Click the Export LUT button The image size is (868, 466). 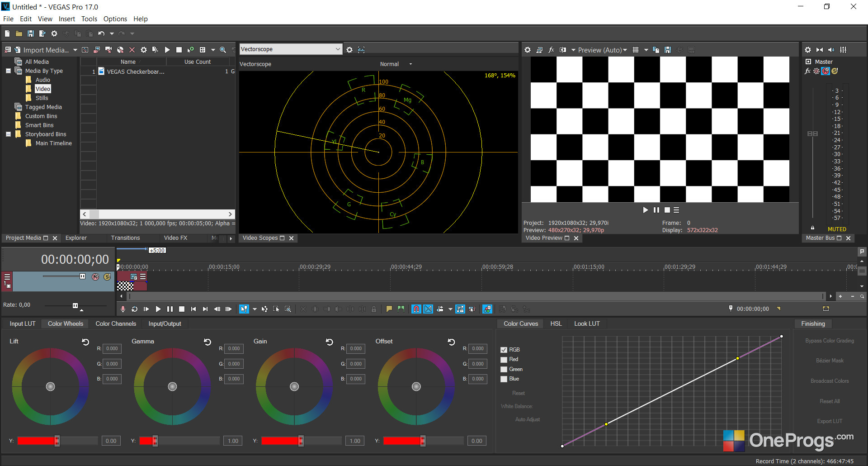click(x=830, y=421)
